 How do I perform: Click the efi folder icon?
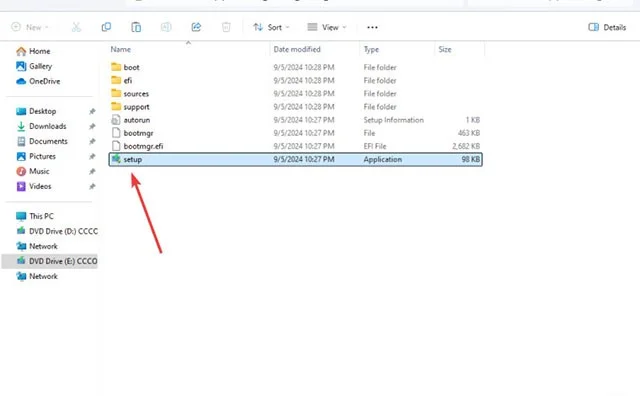[116, 80]
